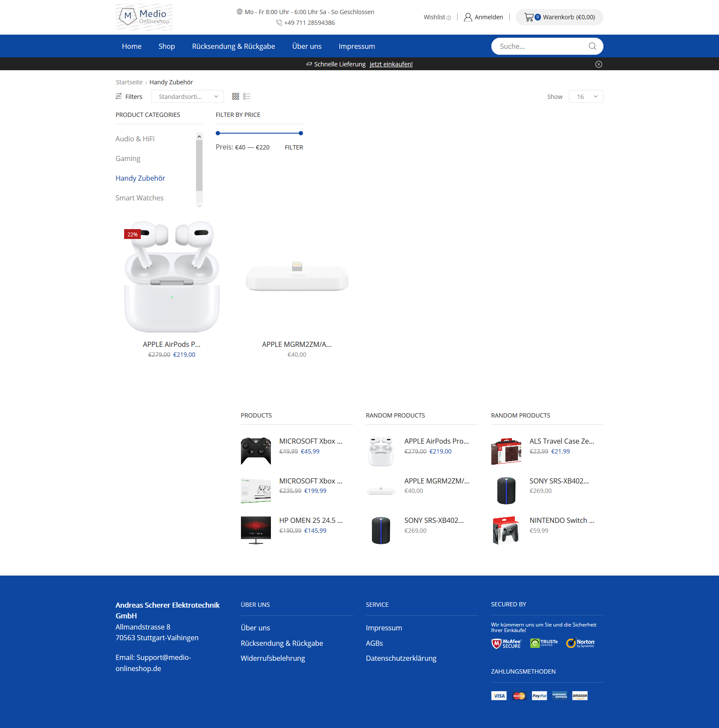Viewport: 719px width, 728px height.
Task: Click the Medio Onlineshop logo
Action: pyautogui.click(x=144, y=17)
